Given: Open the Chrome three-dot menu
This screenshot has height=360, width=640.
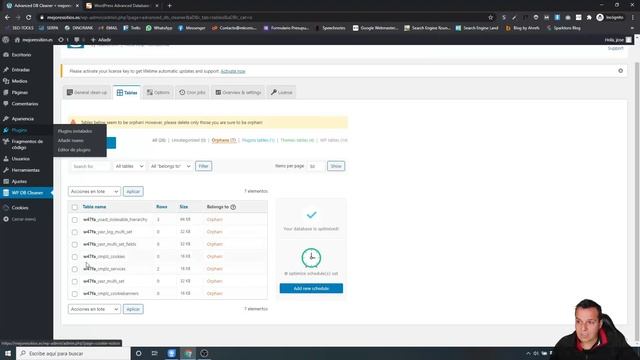Looking at the screenshot, I should (633, 18).
